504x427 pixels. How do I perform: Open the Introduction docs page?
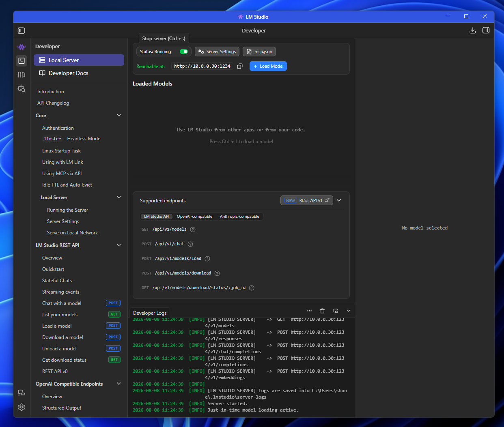click(51, 92)
